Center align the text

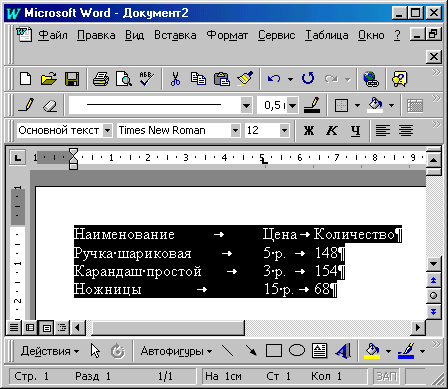(406, 130)
